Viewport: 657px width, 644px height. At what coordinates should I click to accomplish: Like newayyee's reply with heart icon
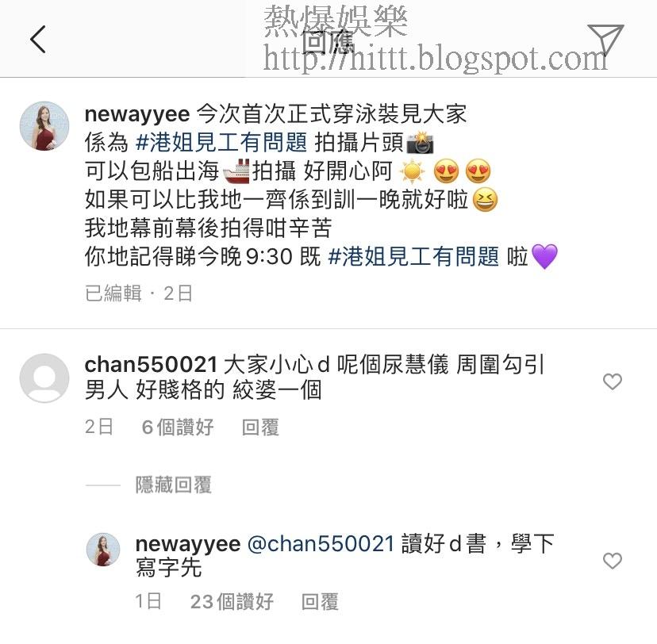(612, 561)
